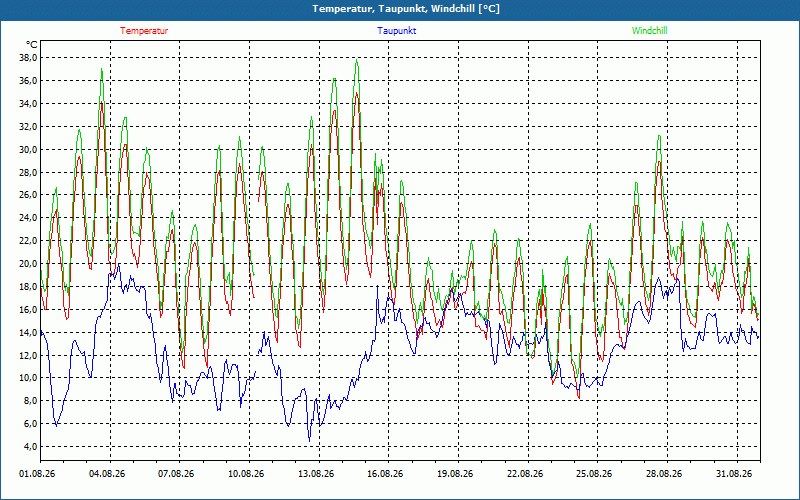
Task: Click the highest green Windchill peak near 15.08
Action: tap(357, 60)
